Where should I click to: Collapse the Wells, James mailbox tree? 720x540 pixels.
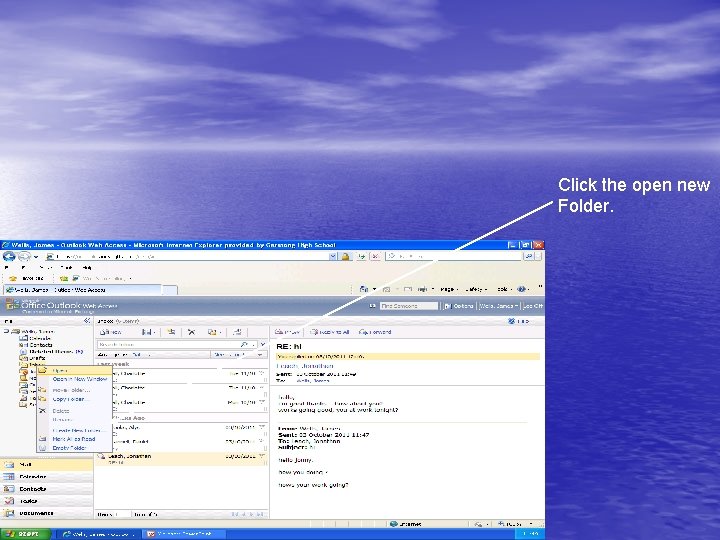coord(6,331)
